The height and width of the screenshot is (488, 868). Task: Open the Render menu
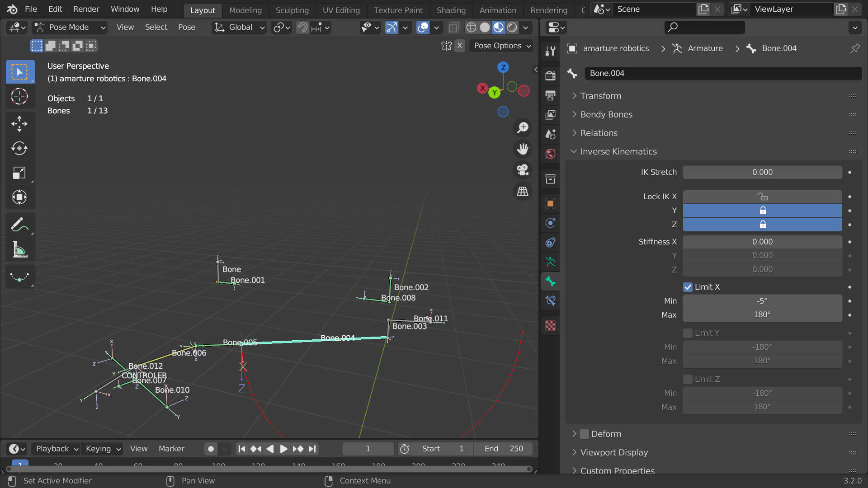coord(86,9)
